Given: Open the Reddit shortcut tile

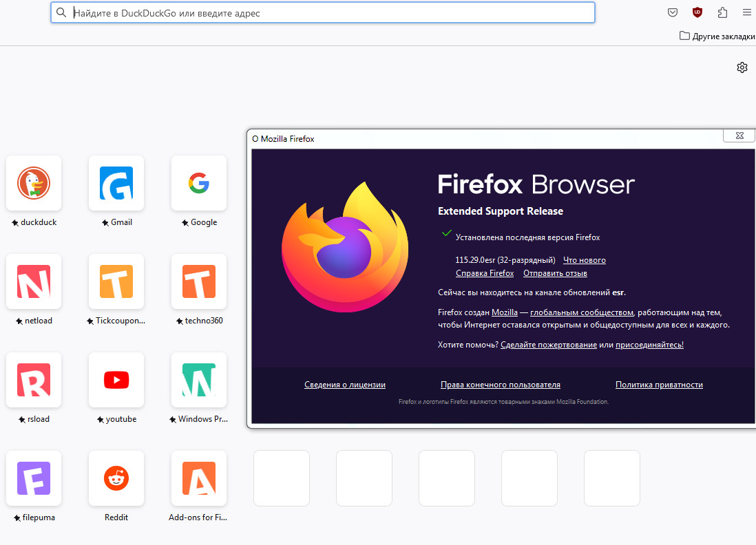Looking at the screenshot, I should [x=116, y=478].
